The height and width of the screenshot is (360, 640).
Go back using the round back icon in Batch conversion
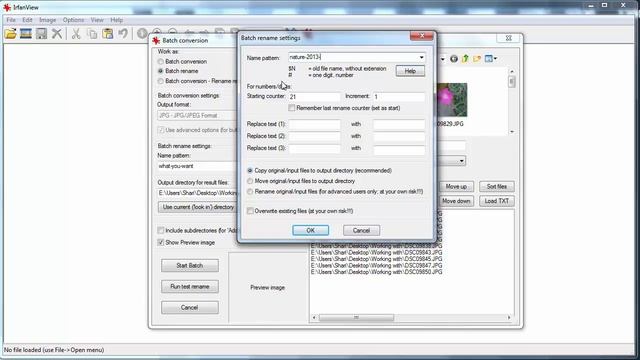(454, 59)
